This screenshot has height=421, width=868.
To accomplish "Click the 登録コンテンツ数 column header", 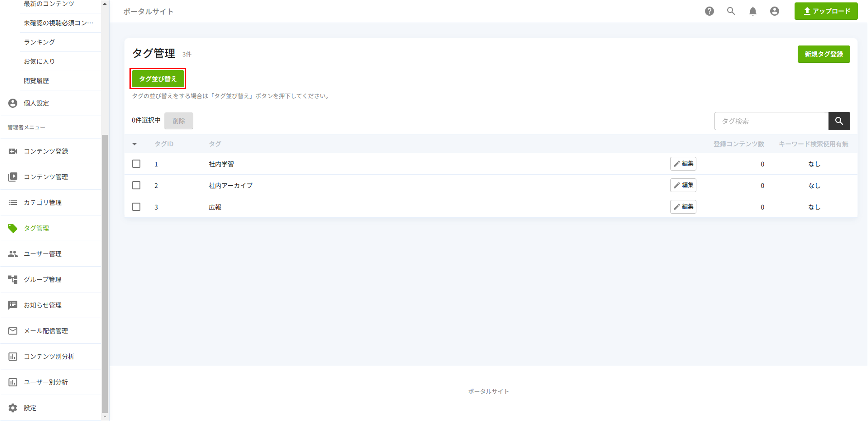I will point(739,144).
